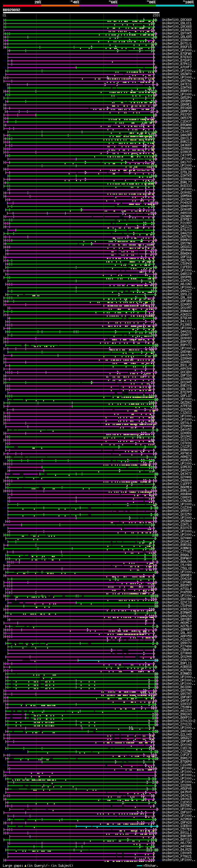Viewport: 197px width, 868px height.
Task: Click the UniRef100_B7Q3U3 entry
Action: [176, 57]
